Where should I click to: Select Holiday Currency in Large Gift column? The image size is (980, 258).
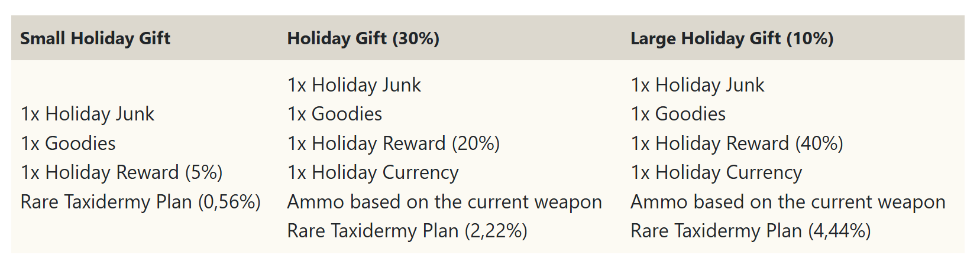(716, 172)
